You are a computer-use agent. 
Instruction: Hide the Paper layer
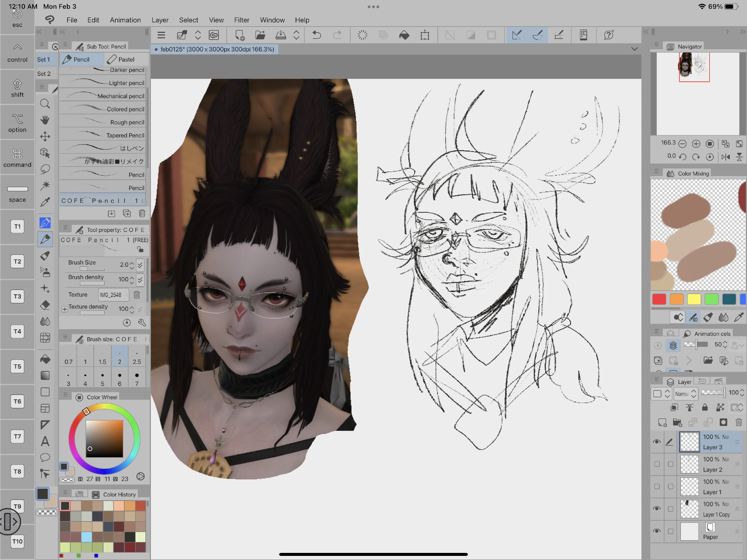tap(657, 531)
